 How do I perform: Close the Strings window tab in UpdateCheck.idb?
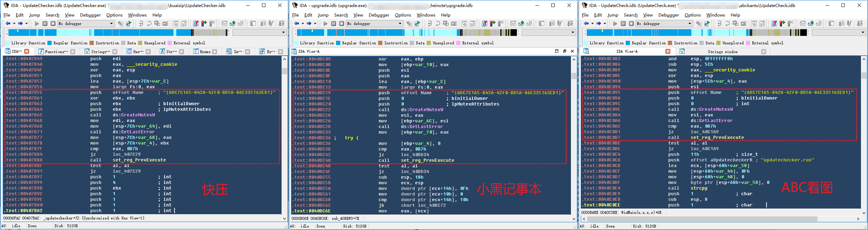[763, 52]
